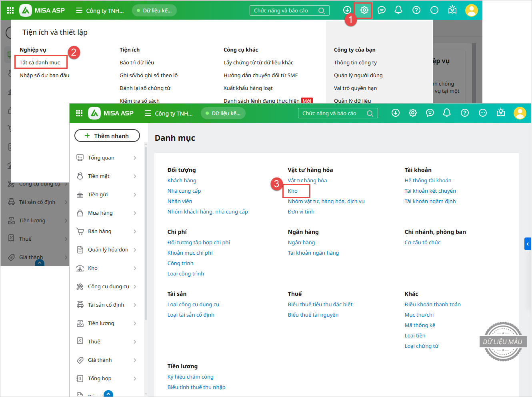This screenshot has width=532, height=397.
Task: Click the Tiền mặt money bag icon
Action: click(x=80, y=176)
